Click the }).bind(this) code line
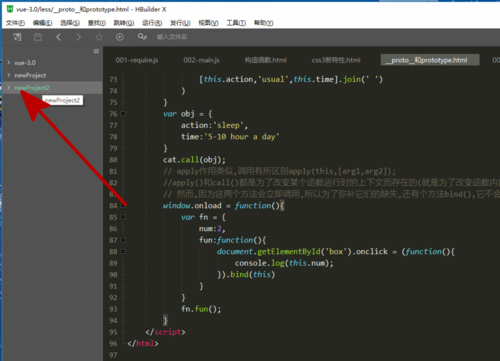Screen dimensions: 500x361 point(246,275)
